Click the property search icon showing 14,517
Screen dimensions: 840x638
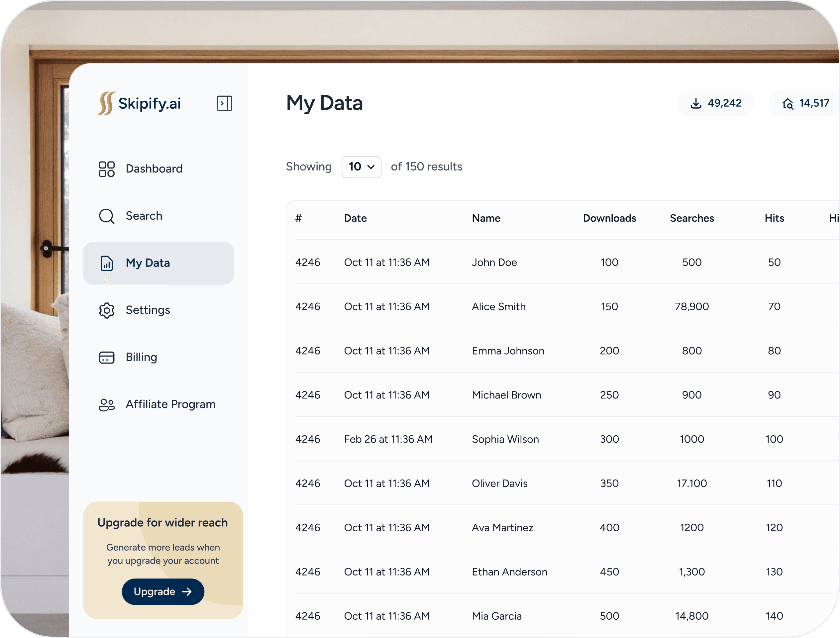click(x=789, y=103)
